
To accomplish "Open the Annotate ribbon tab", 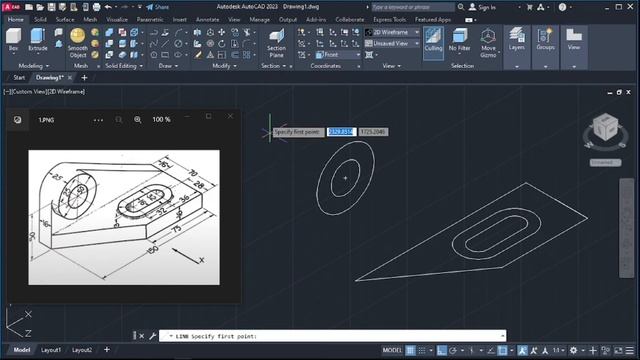I will click(x=207, y=19).
